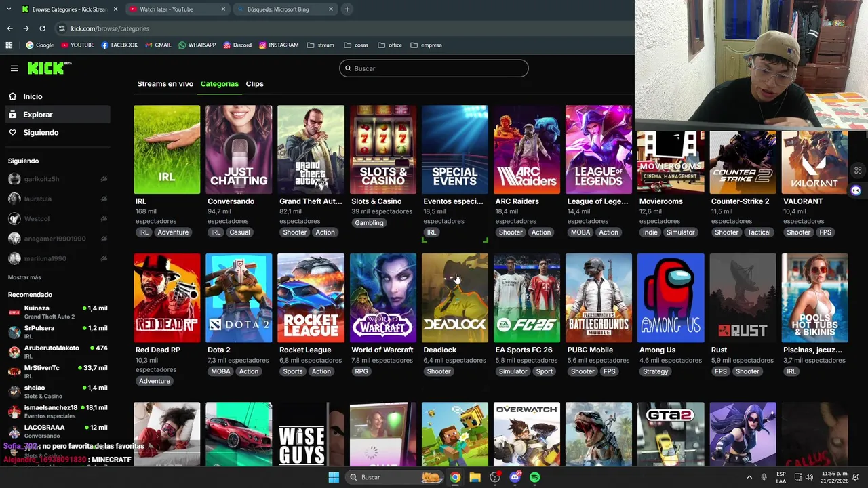Open the YOUTUBE bookmark
The image size is (868, 488).
click(77, 45)
